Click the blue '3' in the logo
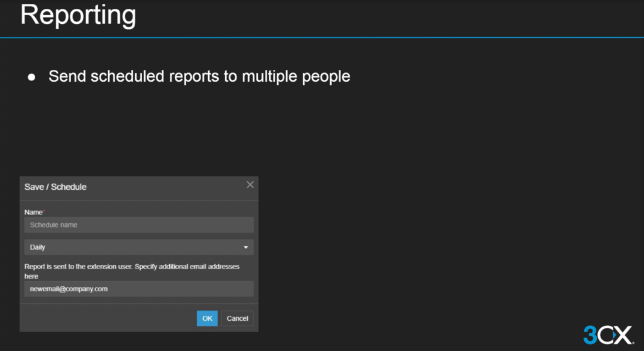Viewport: 644px width, 351px height. (591, 335)
